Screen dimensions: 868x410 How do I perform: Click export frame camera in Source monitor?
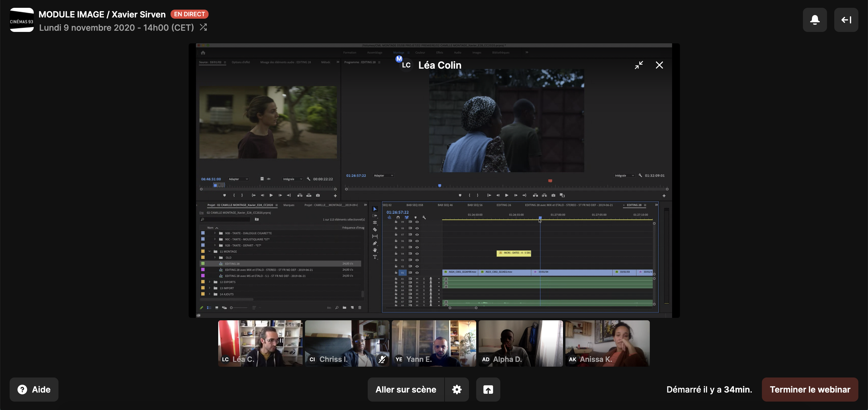318,195
